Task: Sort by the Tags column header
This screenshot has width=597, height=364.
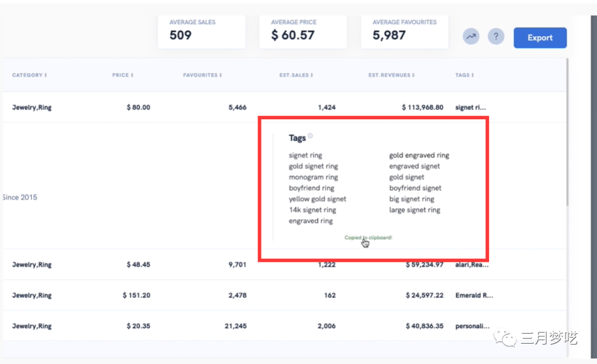Action: pyautogui.click(x=465, y=75)
